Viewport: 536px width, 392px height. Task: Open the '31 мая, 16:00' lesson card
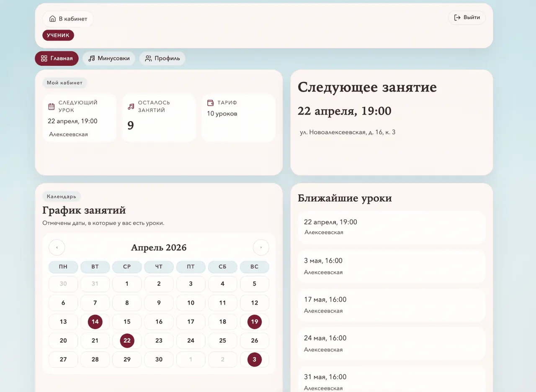click(392, 379)
